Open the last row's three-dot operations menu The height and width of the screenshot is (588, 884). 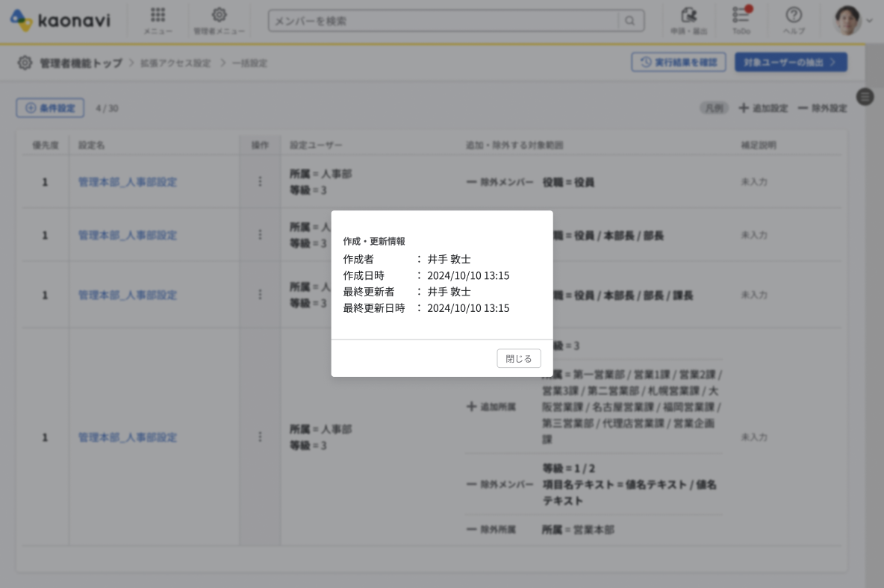(260, 437)
